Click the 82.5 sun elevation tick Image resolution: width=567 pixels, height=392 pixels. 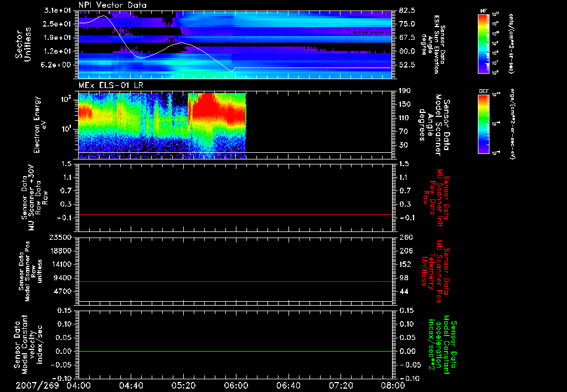(x=407, y=11)
